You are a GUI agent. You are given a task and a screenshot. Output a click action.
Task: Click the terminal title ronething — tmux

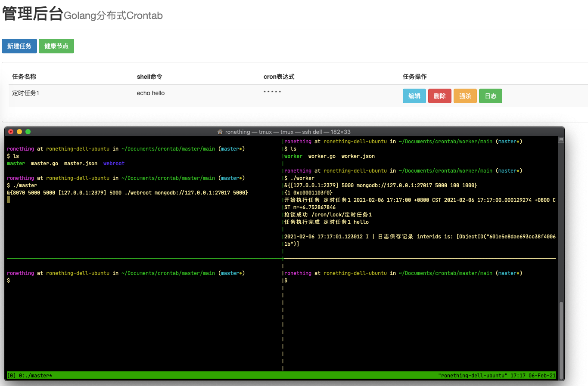pos(287,132)
